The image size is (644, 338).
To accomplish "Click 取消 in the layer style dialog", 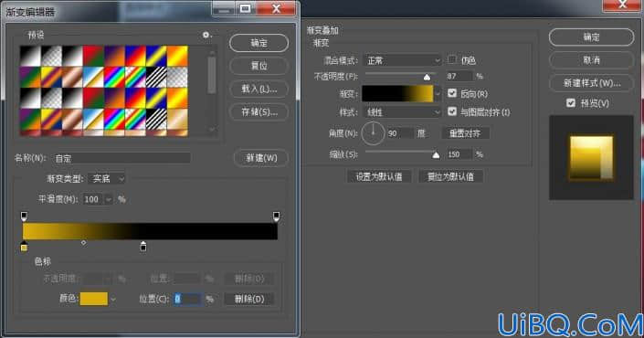I will click(x=591, y=60).
